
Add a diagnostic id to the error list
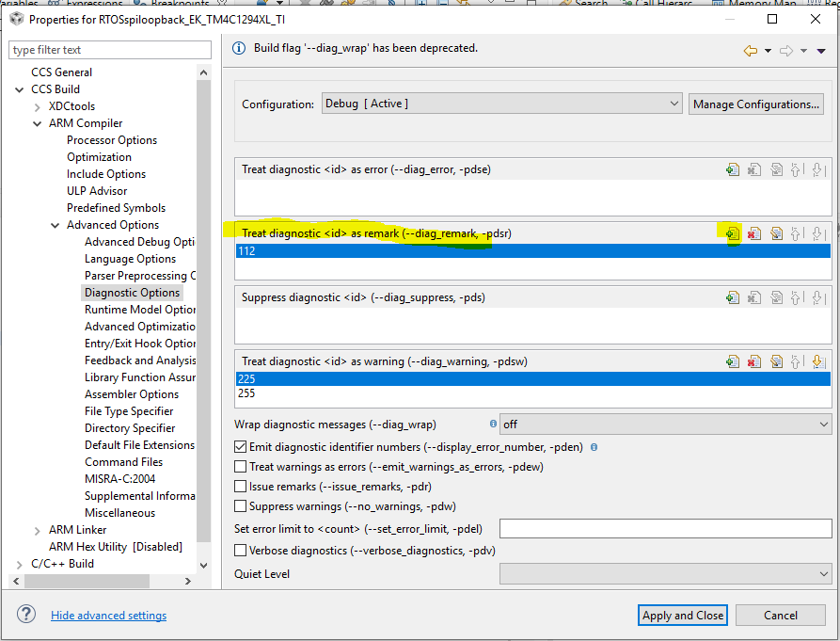(x=733, y=169)
